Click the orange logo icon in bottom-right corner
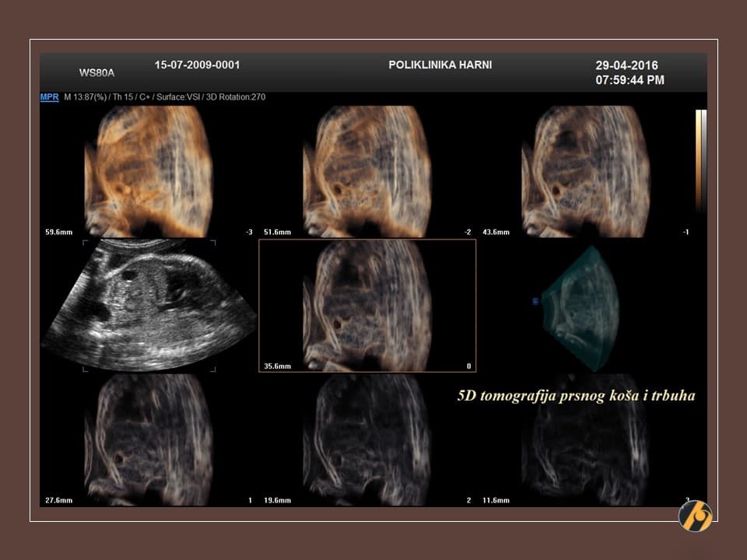The image size is (747, 560). (x=695, y=515)
